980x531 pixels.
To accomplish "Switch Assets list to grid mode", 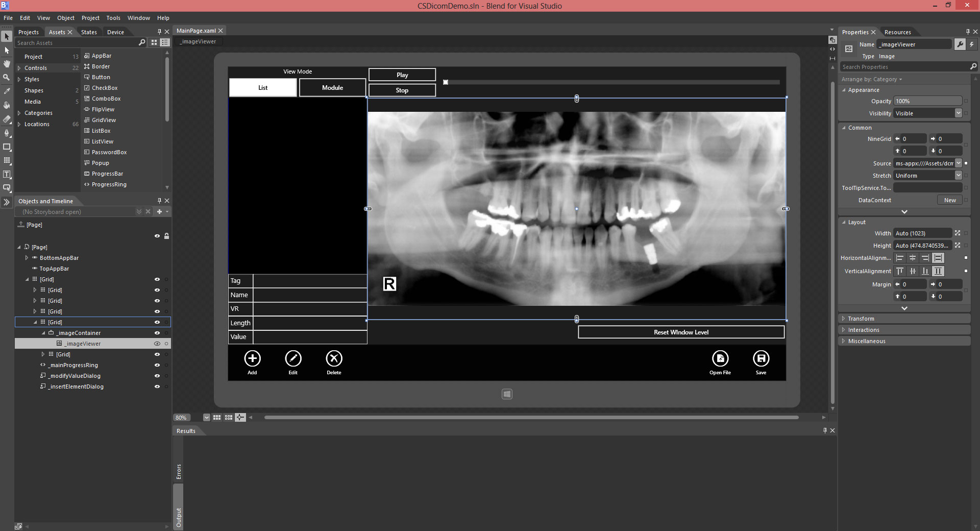I will click(x=154, y=43).
